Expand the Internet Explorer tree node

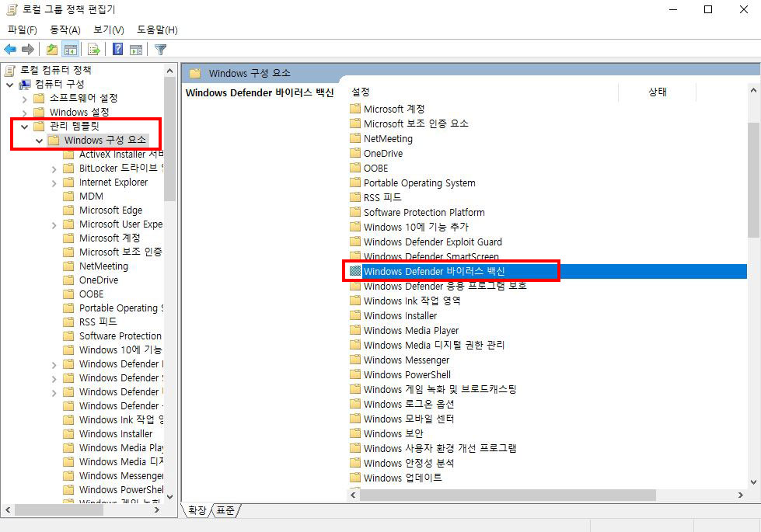(x=54, y=183)
